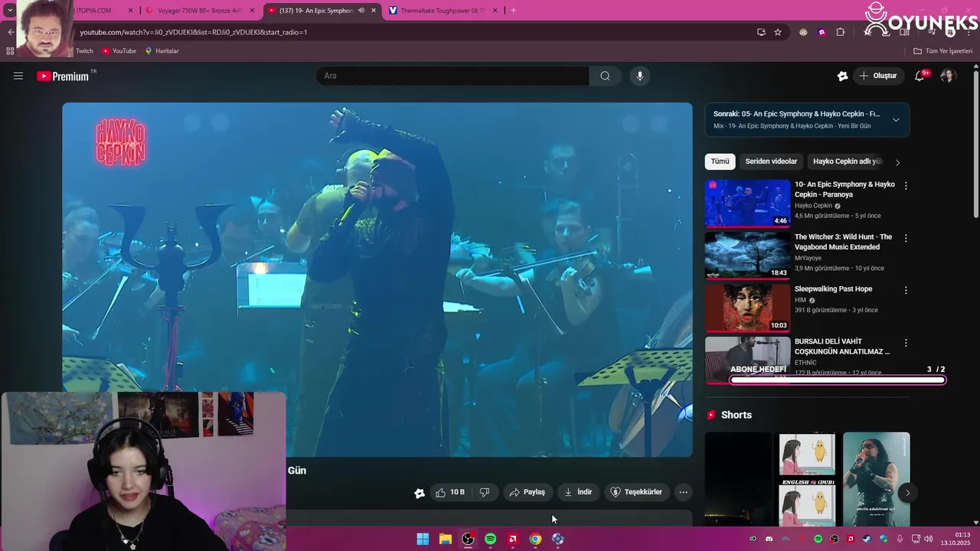Show more filter chips with right arrow
This screenshot has height=551, width=980.
click(x=897, y=162)
